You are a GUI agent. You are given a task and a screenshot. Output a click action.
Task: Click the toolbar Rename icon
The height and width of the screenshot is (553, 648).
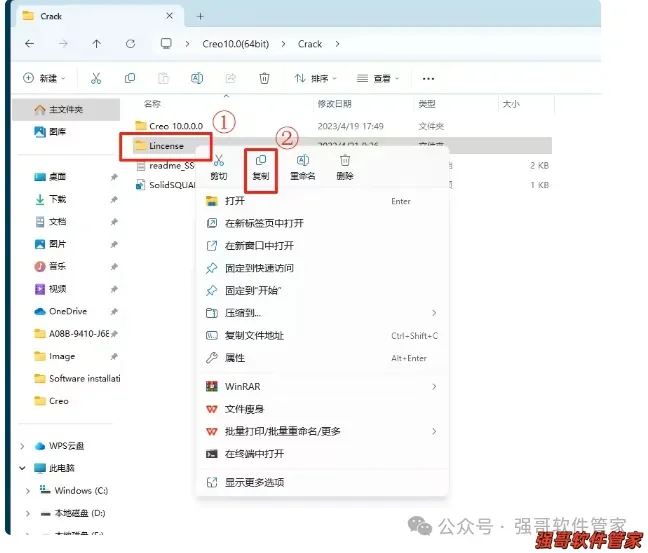pos(197,78)
